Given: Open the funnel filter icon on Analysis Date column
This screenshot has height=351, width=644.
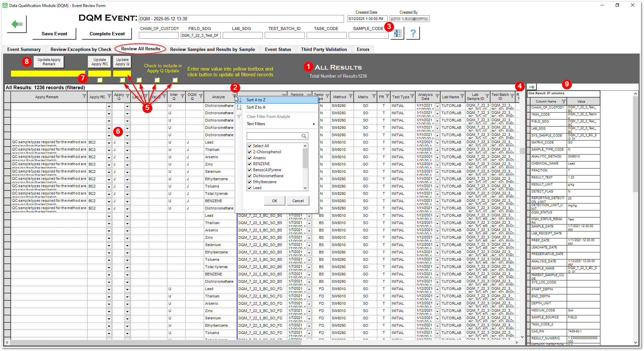Looking at the screenshot, I should (x=438, y=97).
